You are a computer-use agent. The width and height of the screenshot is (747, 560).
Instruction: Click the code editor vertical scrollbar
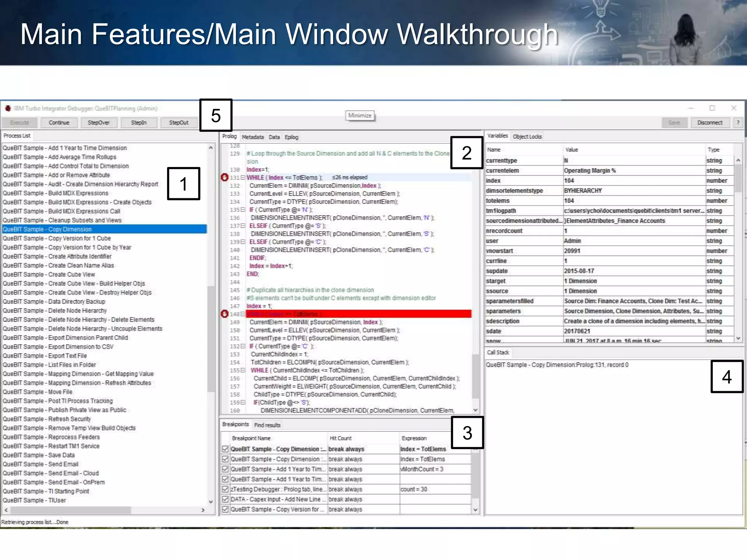(x=475, y=376)
